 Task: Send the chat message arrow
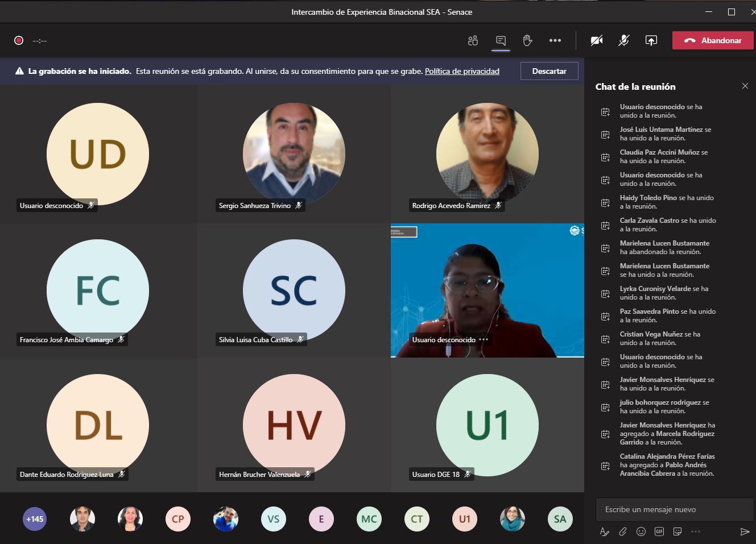pos(745,531)
